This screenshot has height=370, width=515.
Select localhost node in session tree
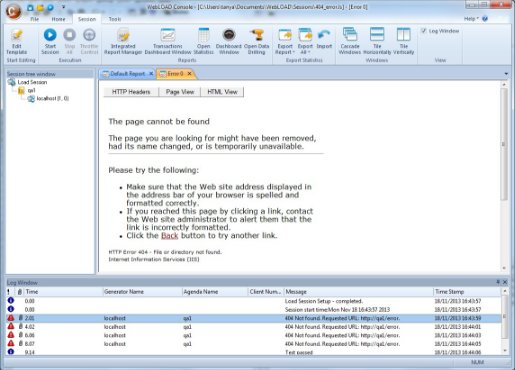pos(52,98)
